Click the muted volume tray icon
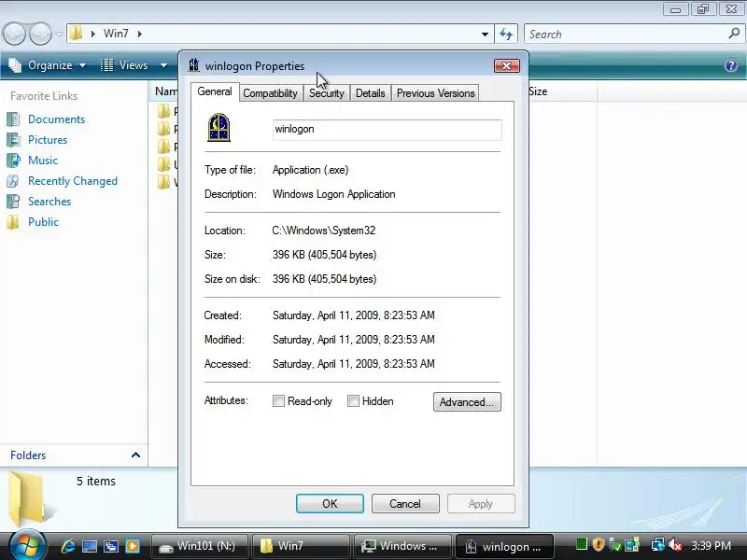The image size is (747, 560). [x=674, y=545]
